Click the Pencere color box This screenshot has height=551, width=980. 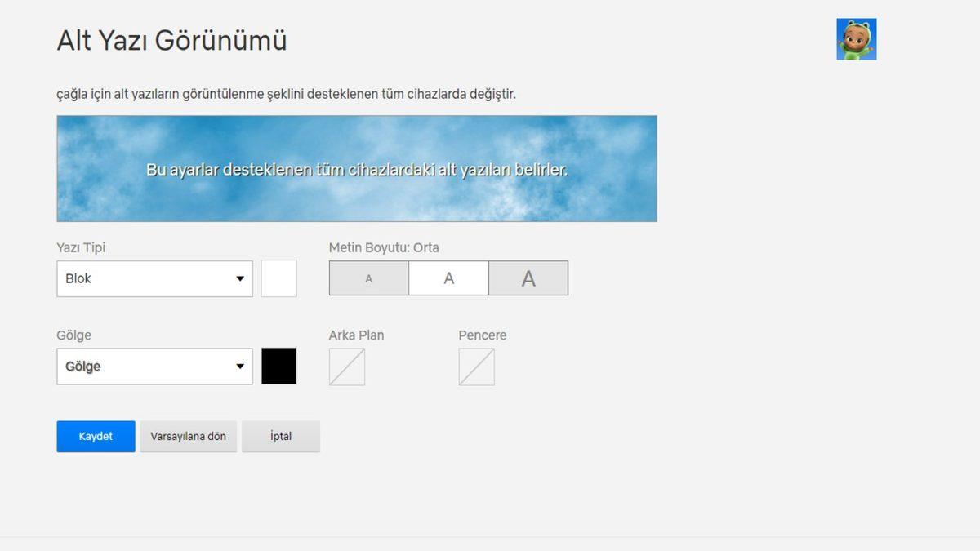476,366
